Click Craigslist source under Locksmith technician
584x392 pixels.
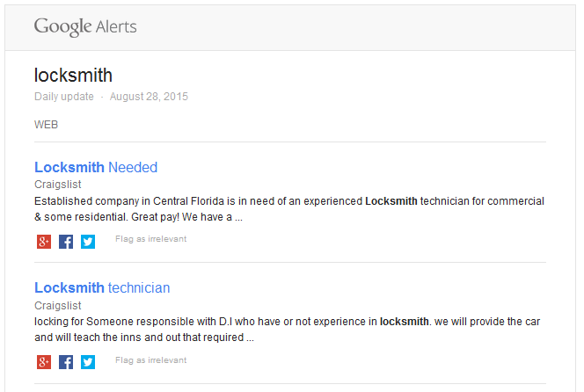(58, 306)
